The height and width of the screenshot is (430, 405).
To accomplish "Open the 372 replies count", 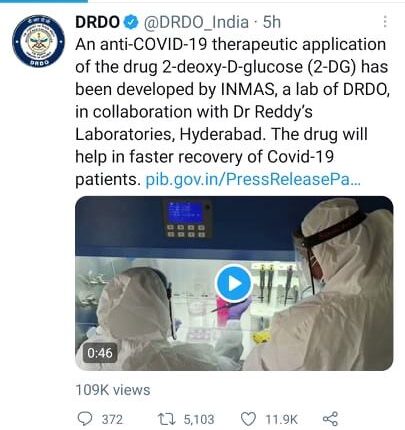I will pos(112,419).
